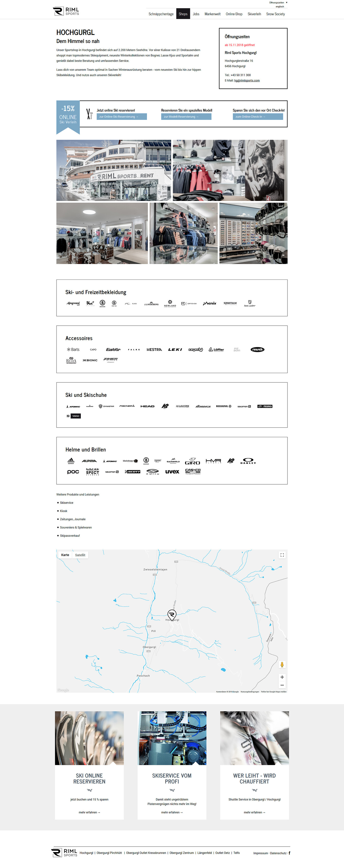Open the Hestra accessories logo

point(154,350)
